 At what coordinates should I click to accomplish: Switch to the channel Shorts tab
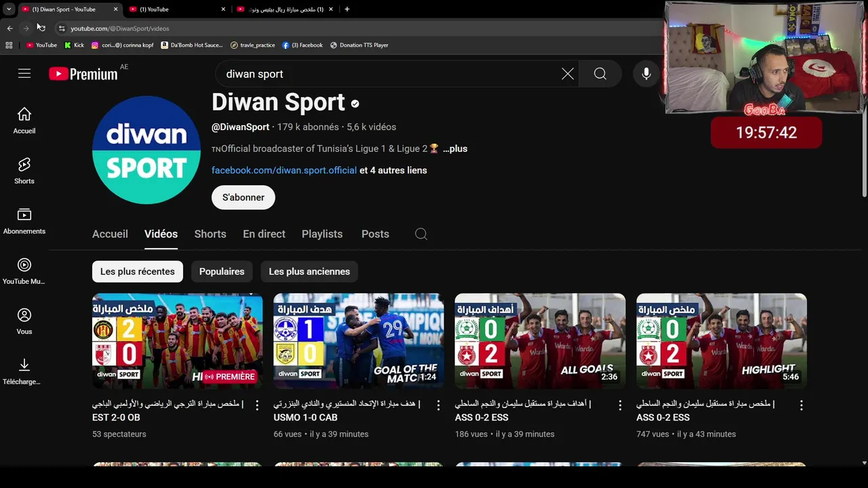click(x=210, y=234)
